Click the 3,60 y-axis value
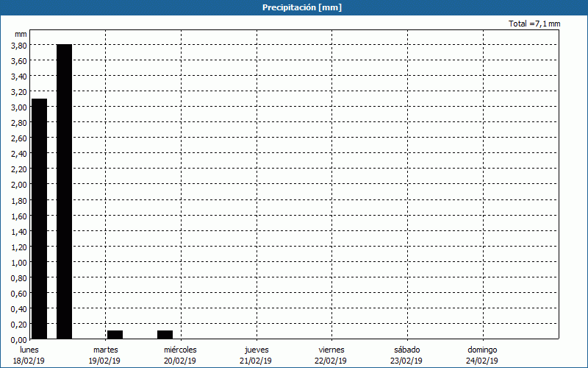Image resolution: width=588 pixels, height=368 pixels. tap(19, 61)
